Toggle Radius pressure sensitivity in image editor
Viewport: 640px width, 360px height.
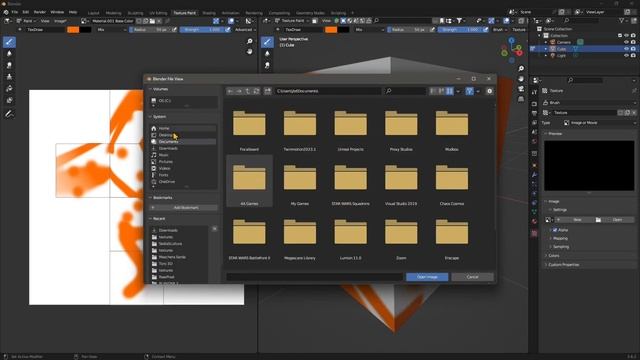pos(174,30)
